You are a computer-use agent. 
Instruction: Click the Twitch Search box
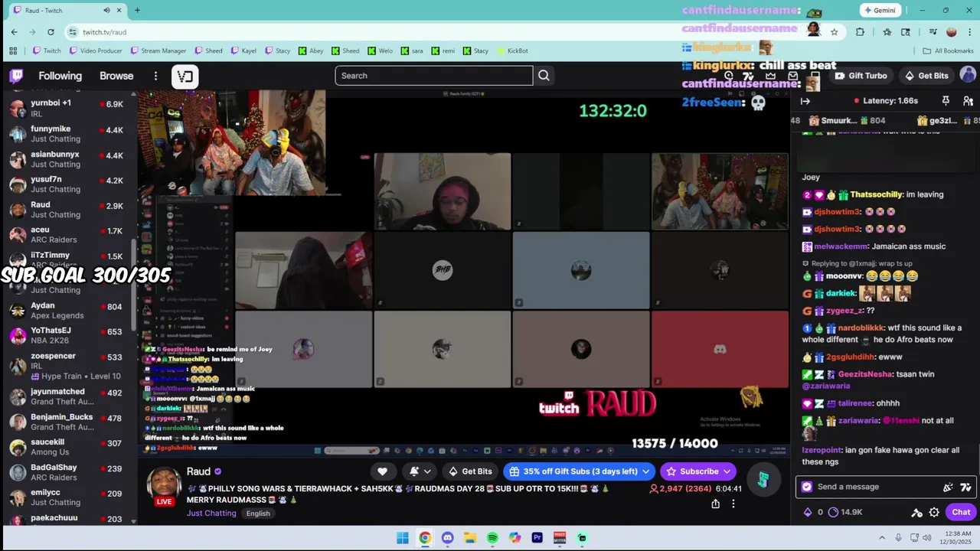tap(433, 76)
